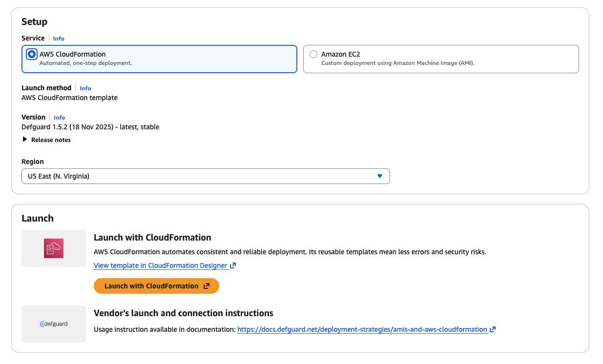Viewport: 603px width, 364px height.
Task: Click the Defguard 1.5.2 version text
Action: tap(90, 127)
